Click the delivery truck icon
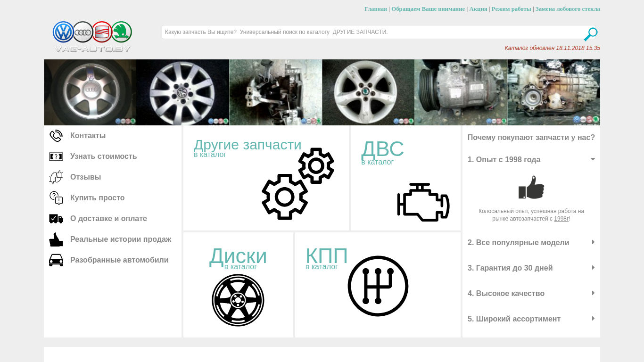 click(56, 219)
